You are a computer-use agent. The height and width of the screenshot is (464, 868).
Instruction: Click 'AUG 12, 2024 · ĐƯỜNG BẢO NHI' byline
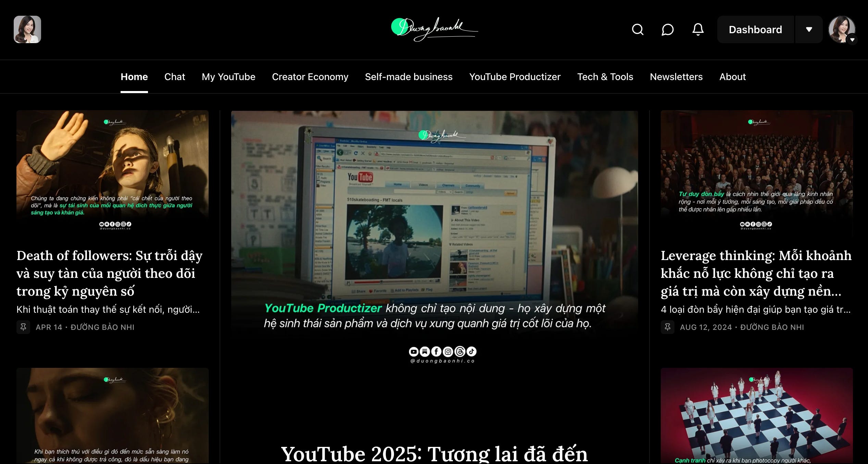(742, 327)
